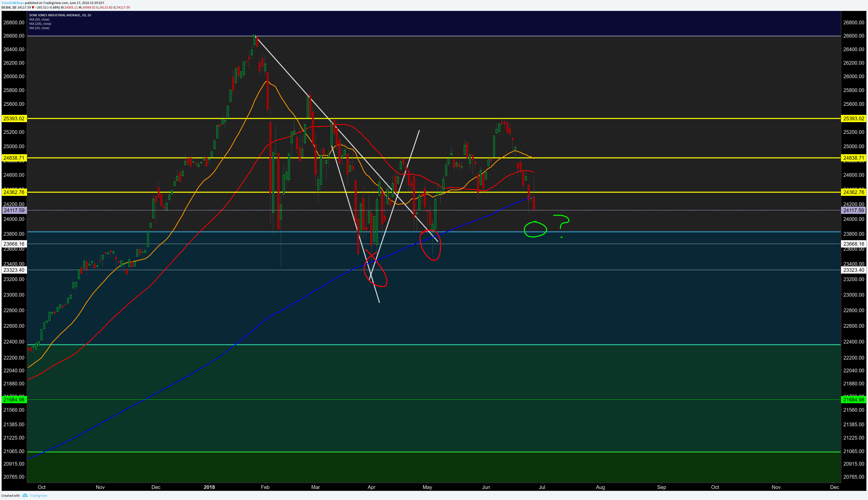Click green 21684.98 label on left price axis
Screen dimensions: 868x500
(x=14, y=400)
